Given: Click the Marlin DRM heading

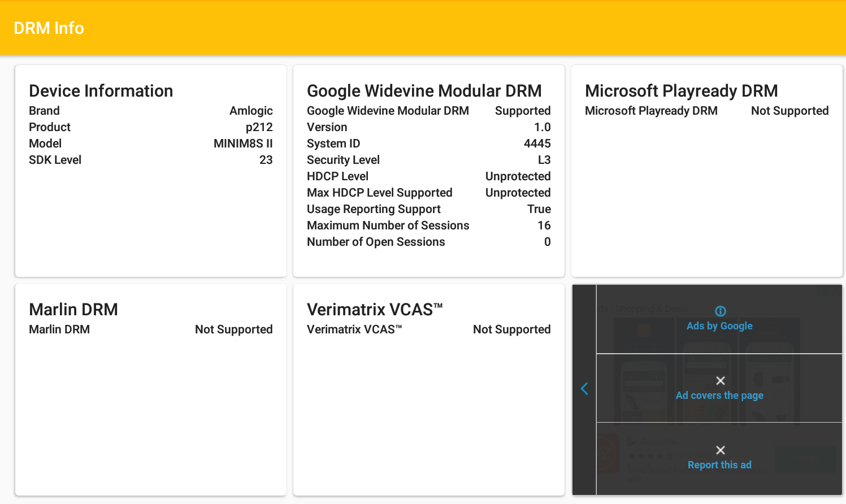Looking at the screenshot, I should [73, 310].
